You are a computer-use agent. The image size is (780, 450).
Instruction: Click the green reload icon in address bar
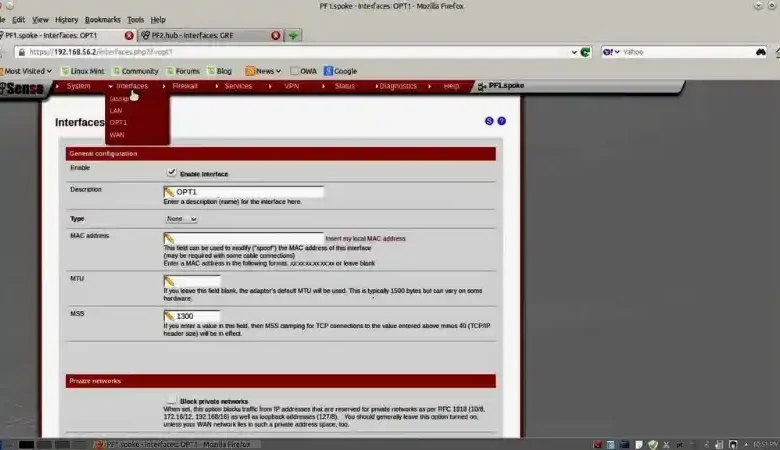coord(585,52)
